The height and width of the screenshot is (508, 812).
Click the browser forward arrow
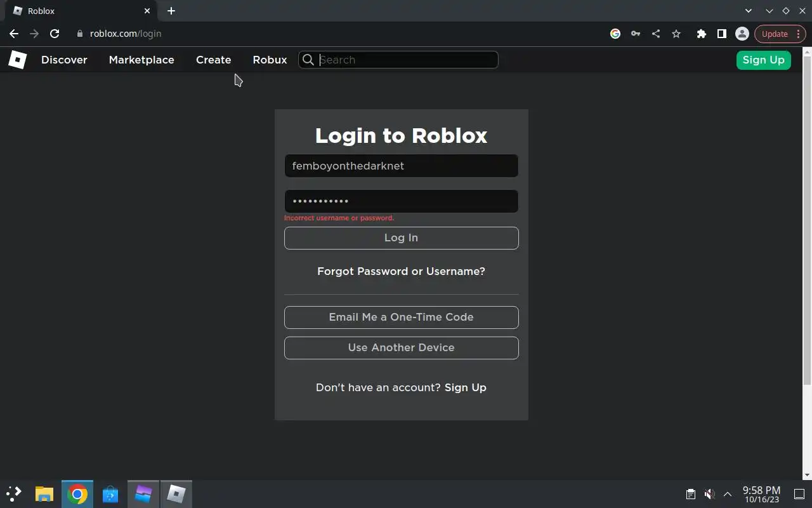34,34
